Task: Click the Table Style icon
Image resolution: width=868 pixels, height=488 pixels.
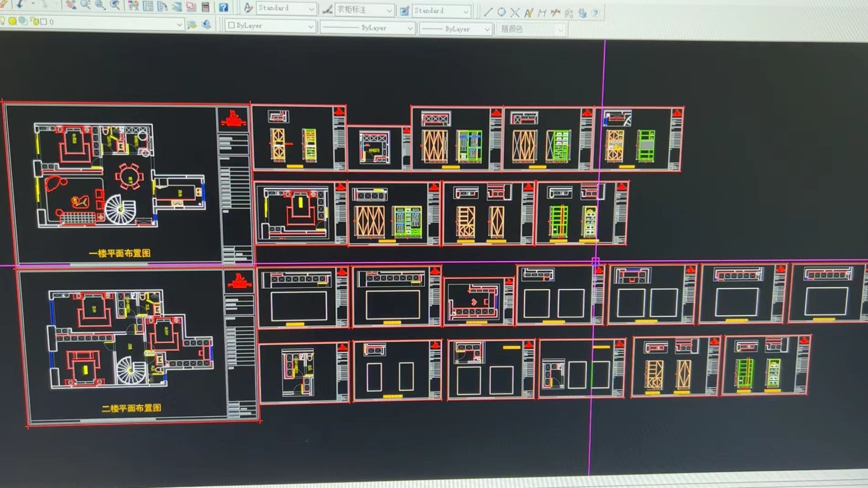Action: 404,10
